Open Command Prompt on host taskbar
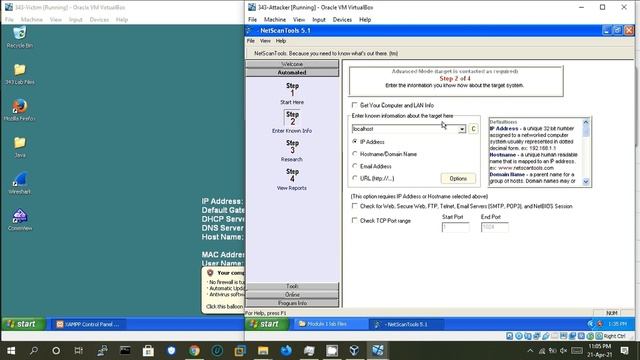640x360 pixels. tap(125, 351)
